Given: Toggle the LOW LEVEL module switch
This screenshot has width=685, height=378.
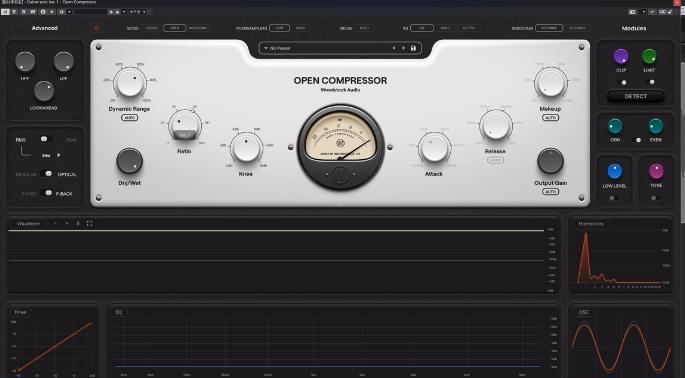Looking at the screenshot, I should point(614,198).
